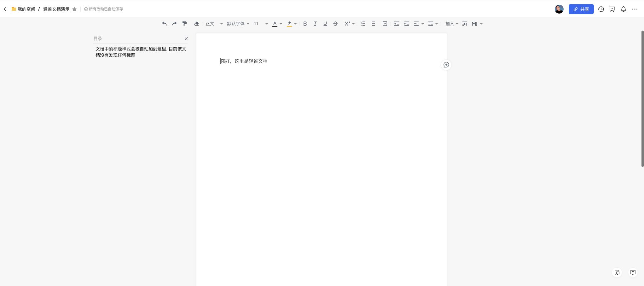The width and height of the screenshot is (644, 286).
Task: Click the 目录 panel heading
Action: pyautogui.click(x=98, y=38)
